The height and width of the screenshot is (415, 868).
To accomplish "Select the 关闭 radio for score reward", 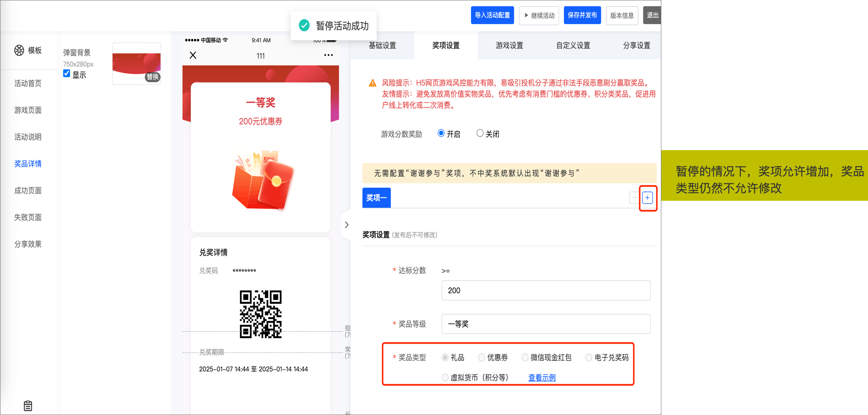I will (480, 134).
